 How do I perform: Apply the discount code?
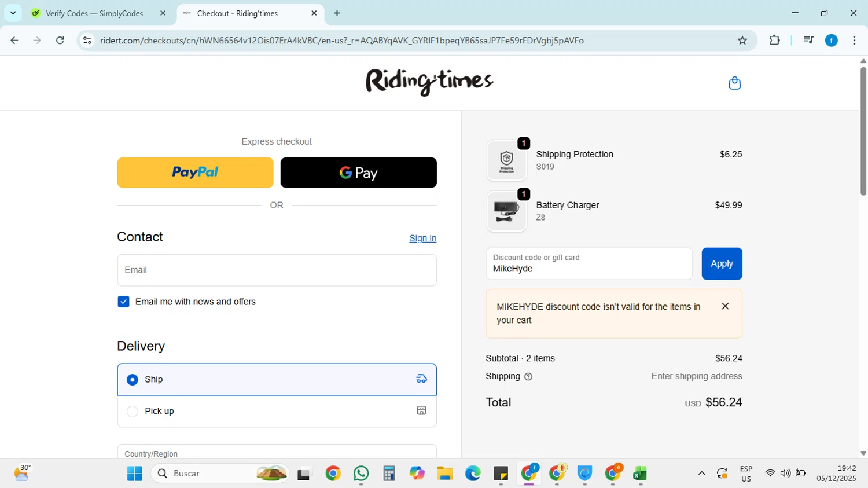click(x=722, y=264)
